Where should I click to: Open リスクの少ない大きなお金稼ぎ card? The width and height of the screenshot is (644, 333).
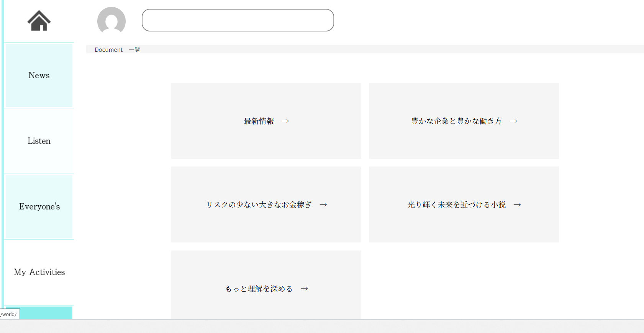click(266, 204)
